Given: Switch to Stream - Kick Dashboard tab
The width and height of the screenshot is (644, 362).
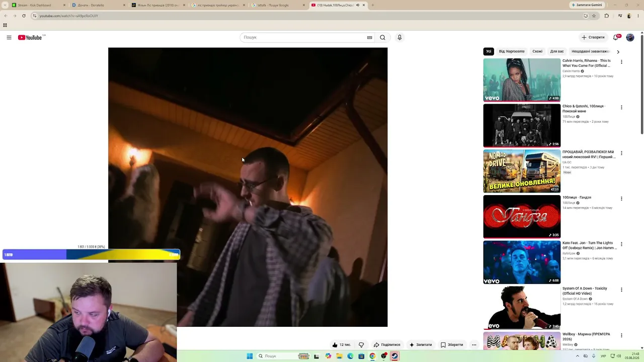Looking at the screenshot, I should (x=38, y=5).
